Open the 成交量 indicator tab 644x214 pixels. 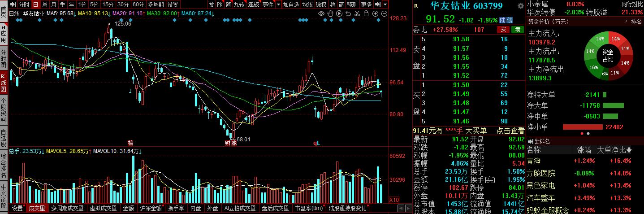(37, 208)
